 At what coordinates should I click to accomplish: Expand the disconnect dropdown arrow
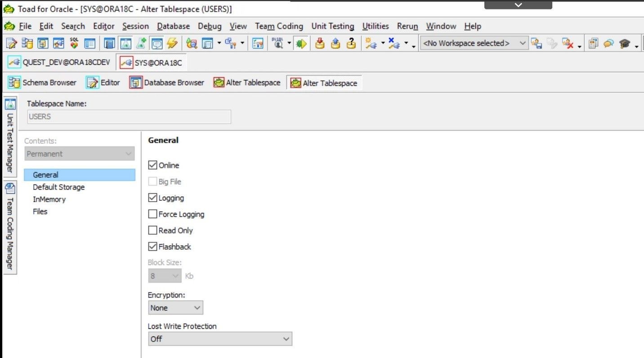tap(406, 43)
